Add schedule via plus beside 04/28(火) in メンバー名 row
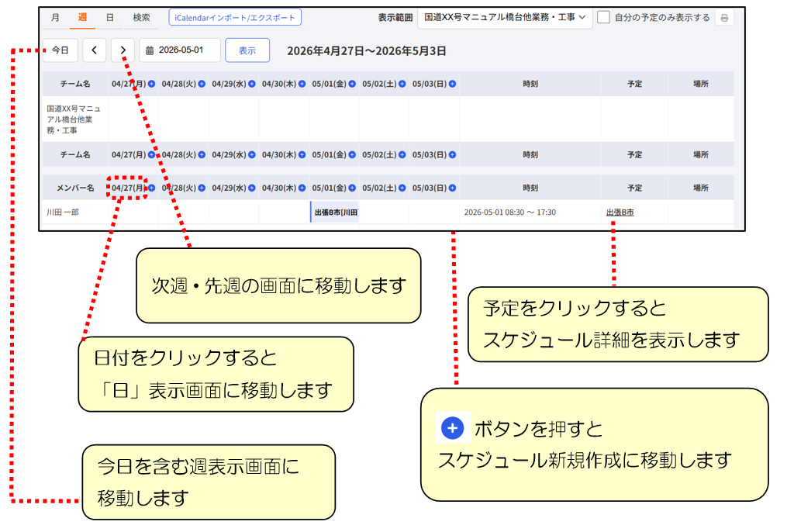Screen dimensions: 794x532 [202, 188]
